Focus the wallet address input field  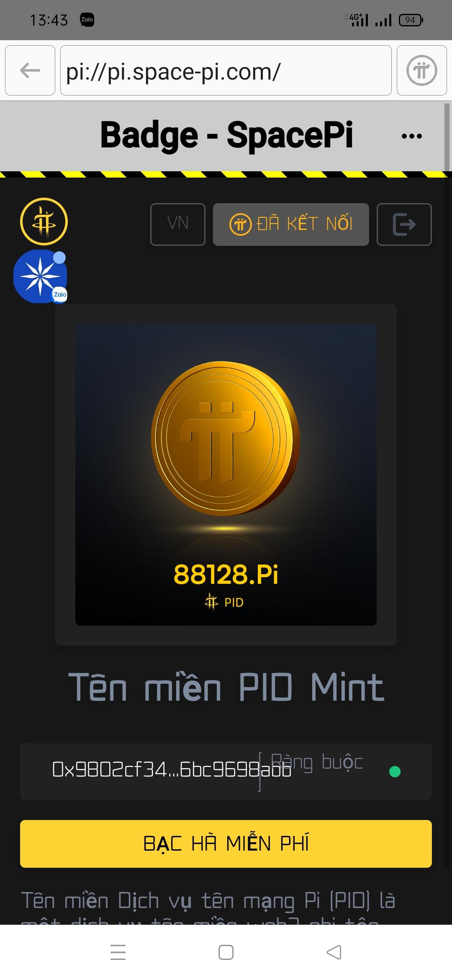[x=226, y=771]
